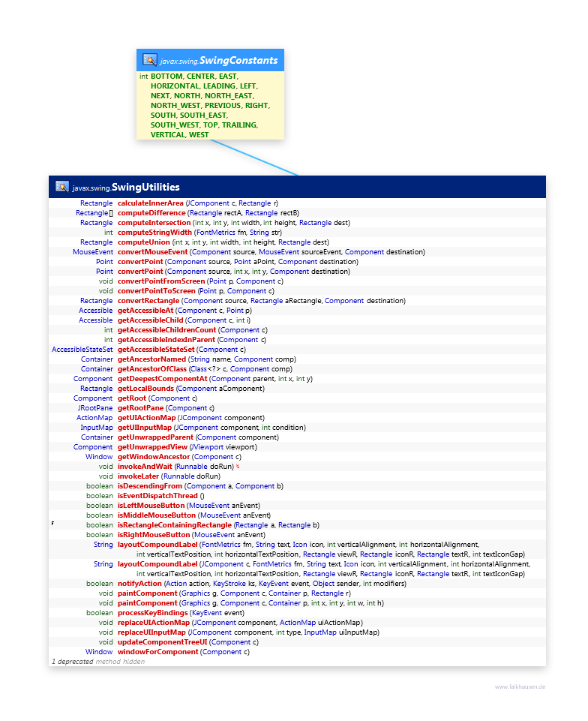Open the getAccessibleChildrenCount method
The height and width of the screenshot is (721, 588).
pyautogui.click(x=167, y=329)
